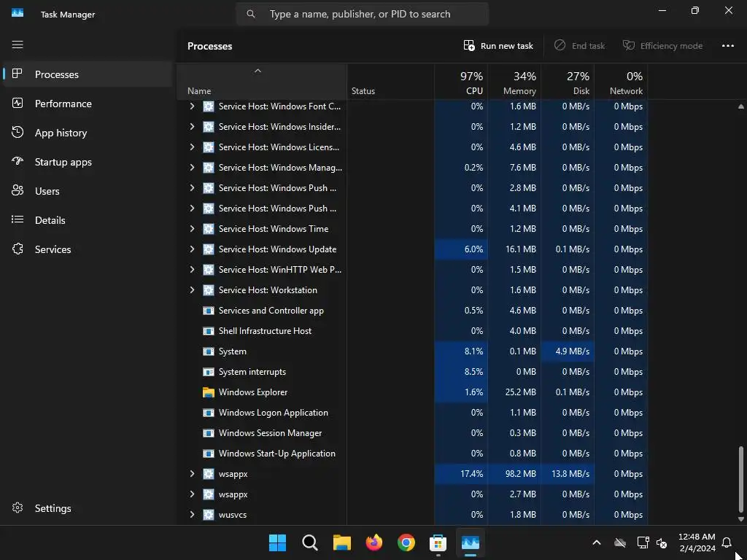The width and height of the screenshot is (747, 560).
Task: Show hidden system tray icons
Action: coord(597,542)
